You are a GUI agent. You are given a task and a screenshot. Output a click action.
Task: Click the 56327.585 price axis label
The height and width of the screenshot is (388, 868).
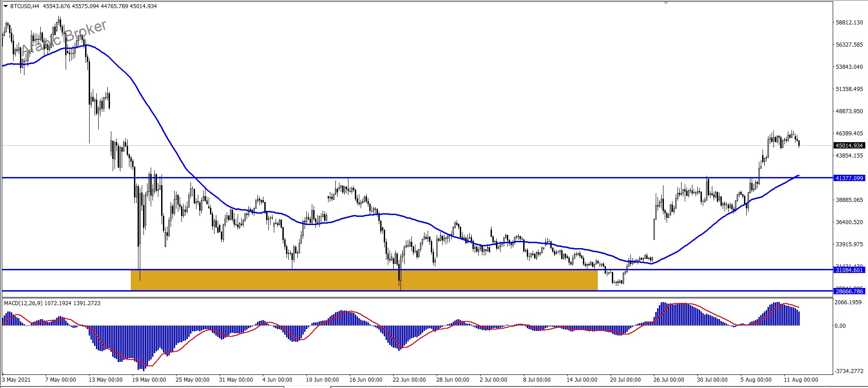coord(849,45)
